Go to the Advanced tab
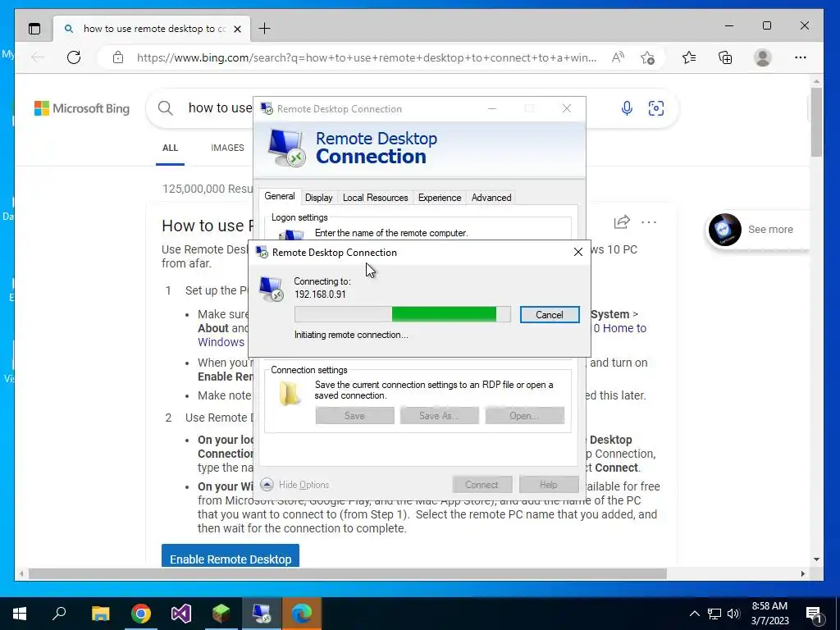The height and width of the screenshot is (630, 840). 491,198
